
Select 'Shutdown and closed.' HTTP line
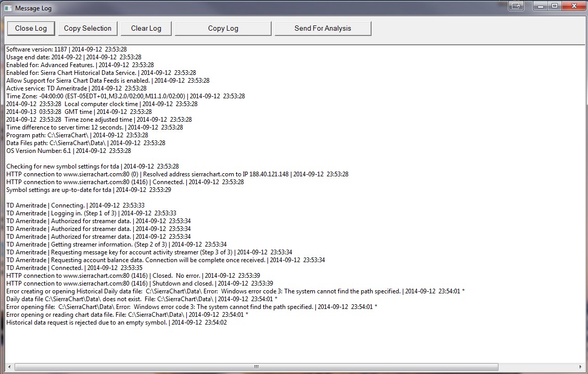coord(139,285)
